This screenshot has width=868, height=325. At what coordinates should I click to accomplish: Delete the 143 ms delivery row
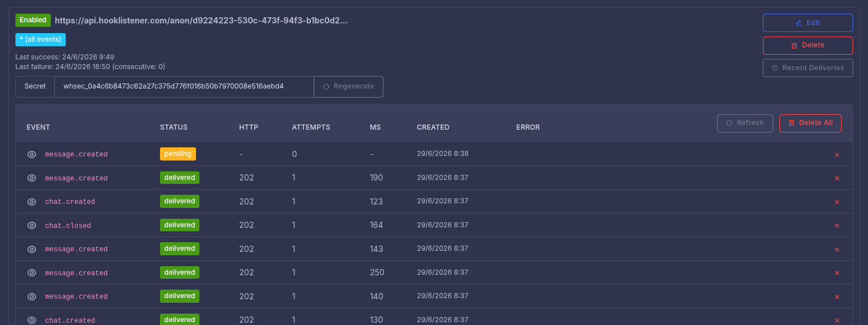click(x=837, y=250)
